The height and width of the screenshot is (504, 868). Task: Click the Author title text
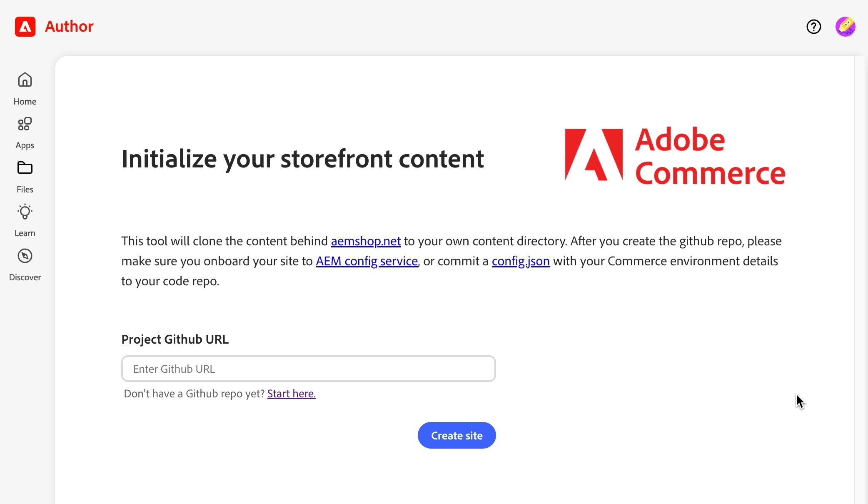pyautogui.click(x=69, y=27)
